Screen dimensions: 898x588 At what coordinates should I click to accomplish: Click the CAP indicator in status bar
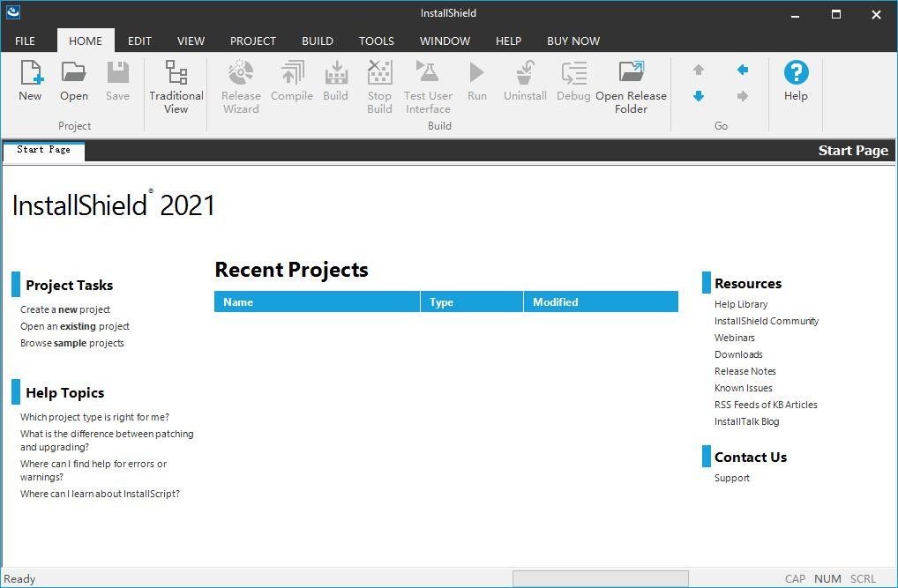795,579
